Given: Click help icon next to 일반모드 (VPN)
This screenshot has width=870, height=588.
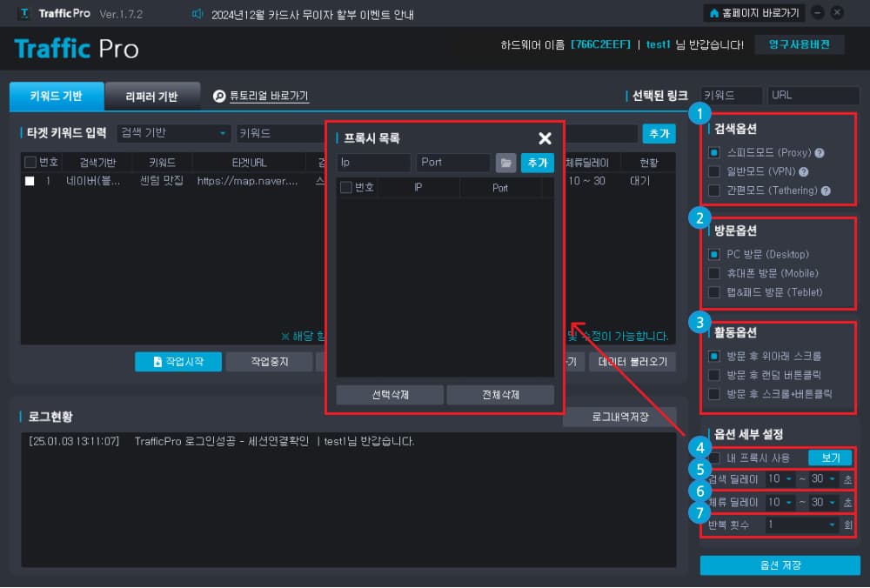Looking at the screenshot, I should coord(803,171).
